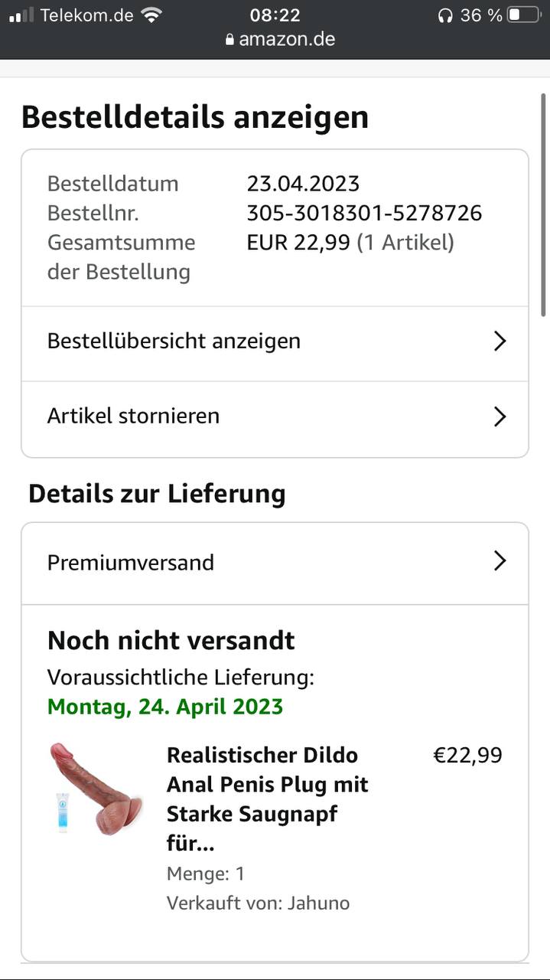Viewport: 550px width, 980px height.
Task: Click the order number 305-3018301-5278726
Action: (364, 213)
